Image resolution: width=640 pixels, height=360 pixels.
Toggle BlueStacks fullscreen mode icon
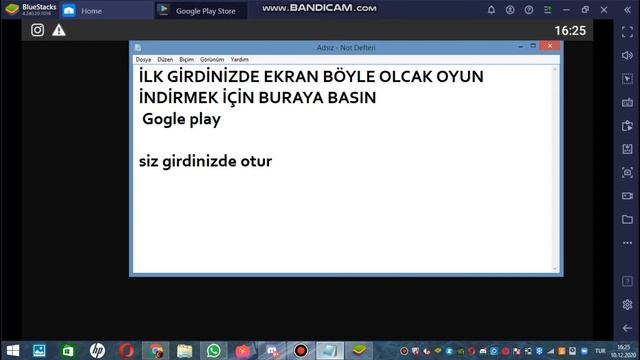coord(627,32)
